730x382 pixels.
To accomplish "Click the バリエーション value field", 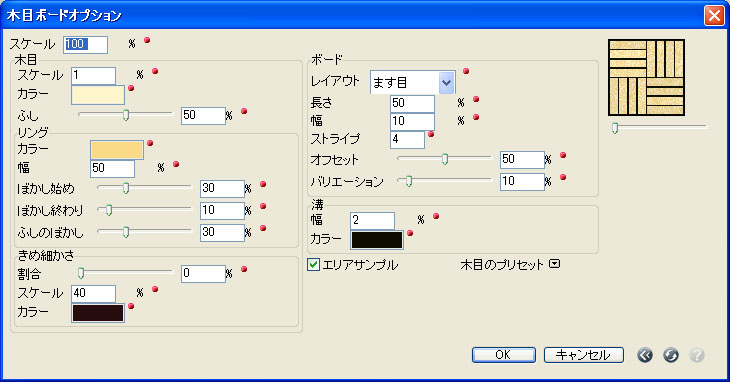I will pos(522,181).
